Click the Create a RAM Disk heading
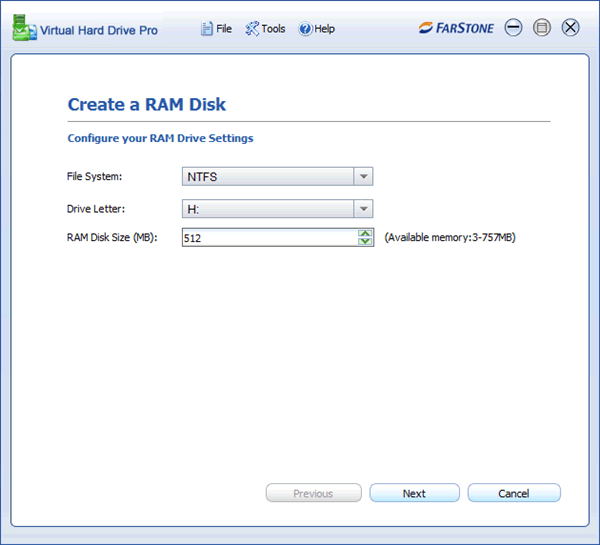Screen dimensions: 600x545 [147, 104]
